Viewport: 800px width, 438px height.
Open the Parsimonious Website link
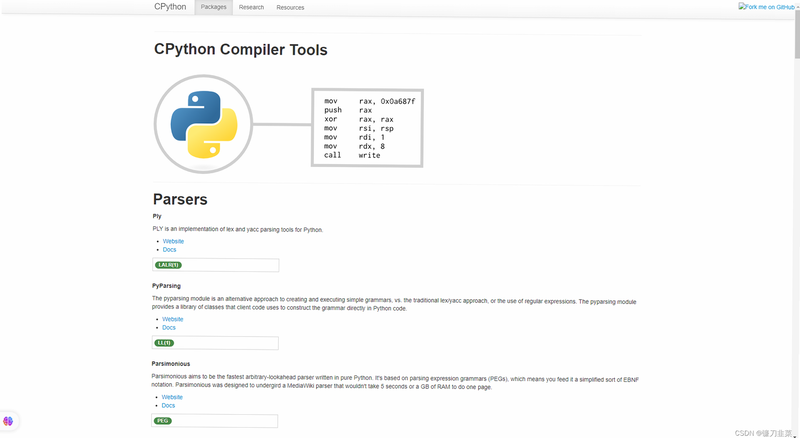(172, 397)
